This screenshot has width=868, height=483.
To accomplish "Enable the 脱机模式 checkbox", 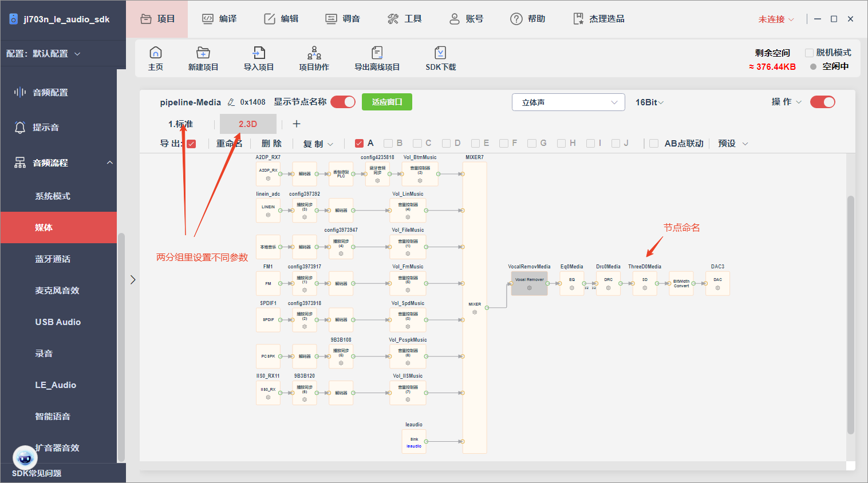I will [x=809, y=53].
